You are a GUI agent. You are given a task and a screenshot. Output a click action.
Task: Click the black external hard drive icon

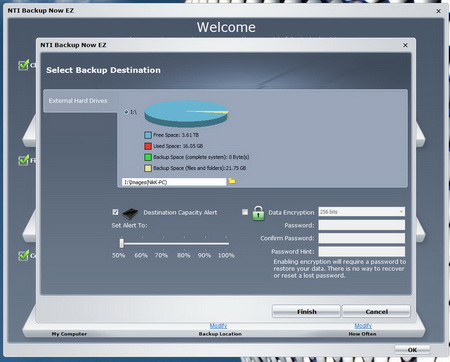[x=130, y=213]
